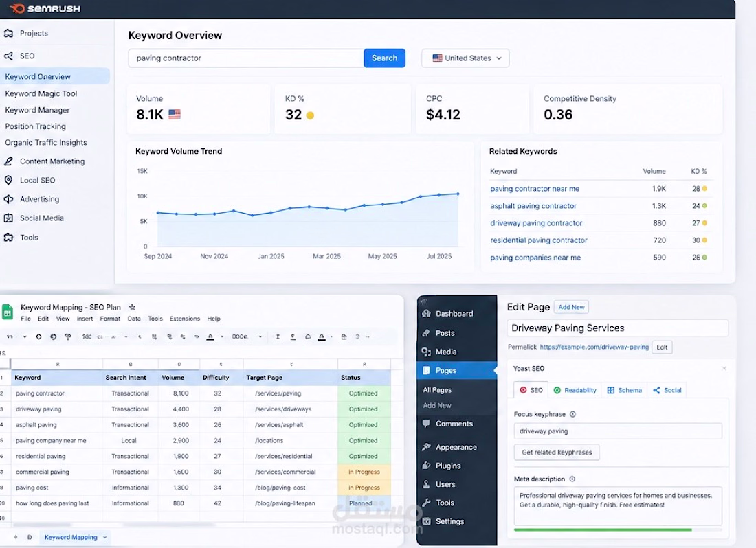The image size is (756, 548).
Task: Open Position Tracking in the sidebar
Action: 35,126
